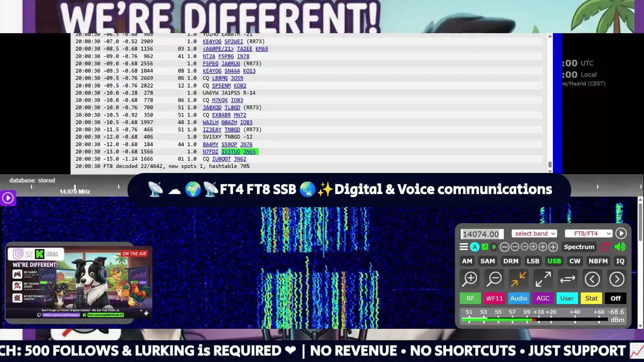Image resolution: width=644 pixels, height=362 pixels.
Task: Open callsign link N7FDZ
Action: coord(210,151)
